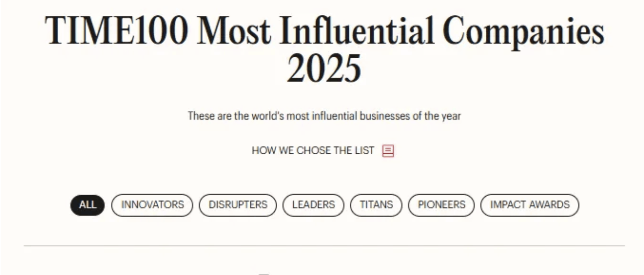Screen dimensions: 644x275
Task: Choose the TITANS filter
Action: point(376,205)
